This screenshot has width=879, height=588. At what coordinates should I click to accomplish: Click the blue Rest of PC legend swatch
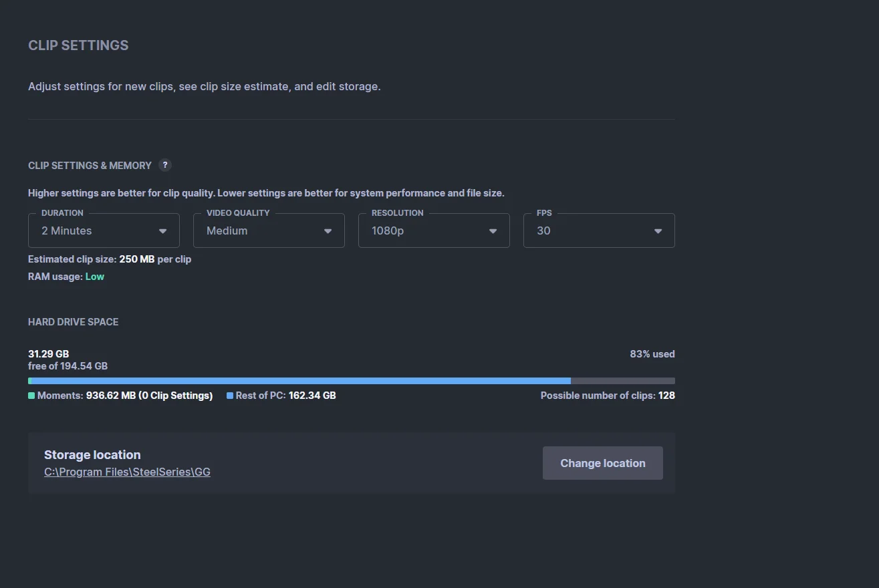(230, 396)
